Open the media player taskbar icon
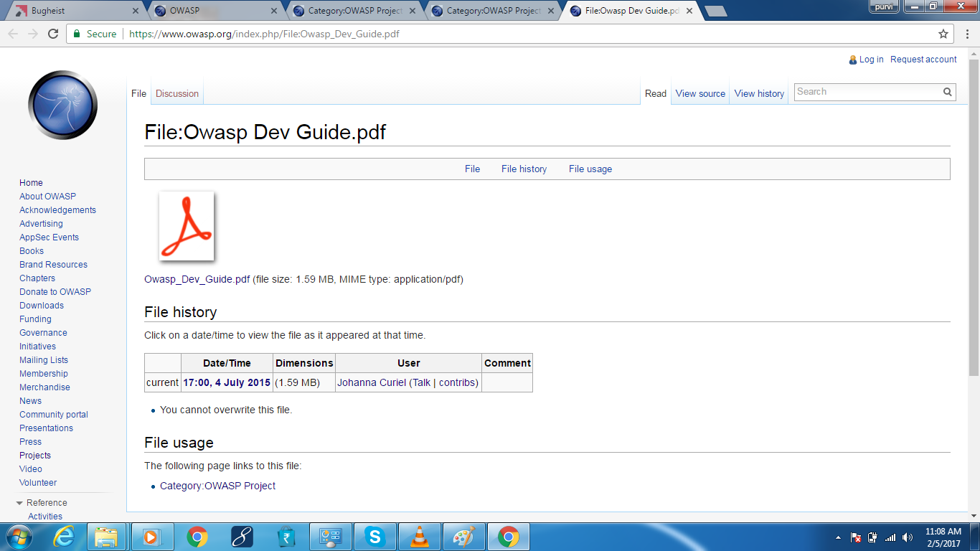 [152, 537]
